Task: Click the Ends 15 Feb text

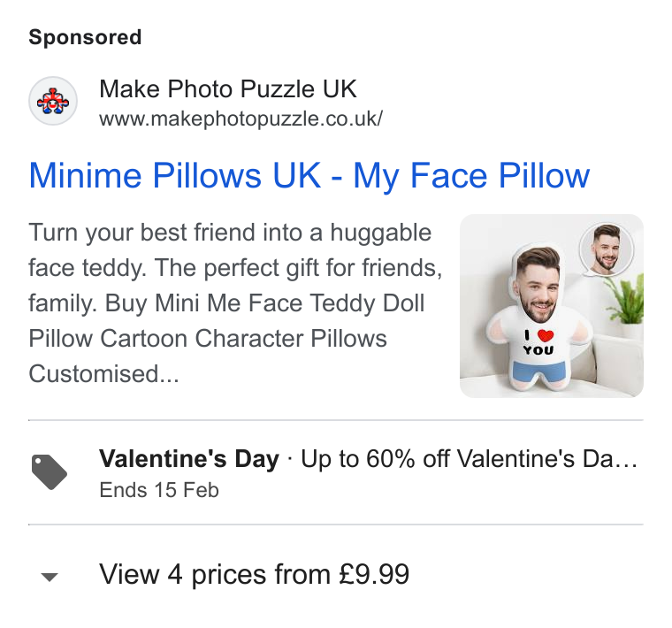Action: tap(159, 490)
